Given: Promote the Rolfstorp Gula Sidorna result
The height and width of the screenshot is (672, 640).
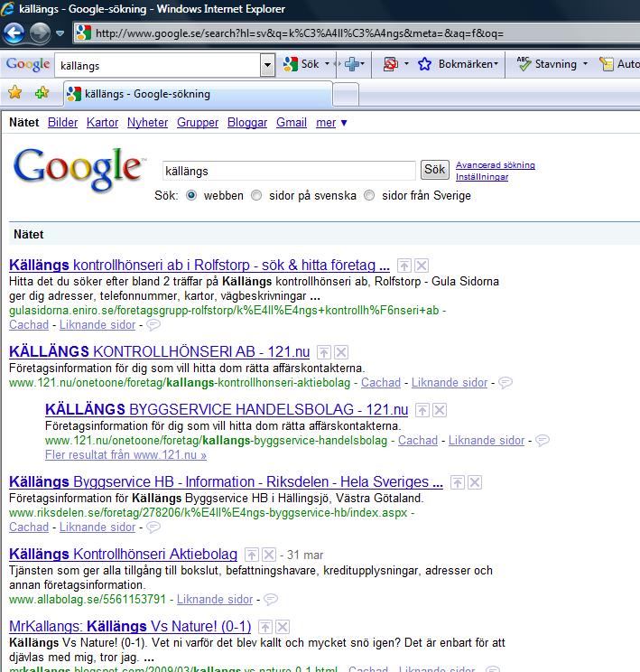Looking at the screenshot, I should click(x=404, y=266).
